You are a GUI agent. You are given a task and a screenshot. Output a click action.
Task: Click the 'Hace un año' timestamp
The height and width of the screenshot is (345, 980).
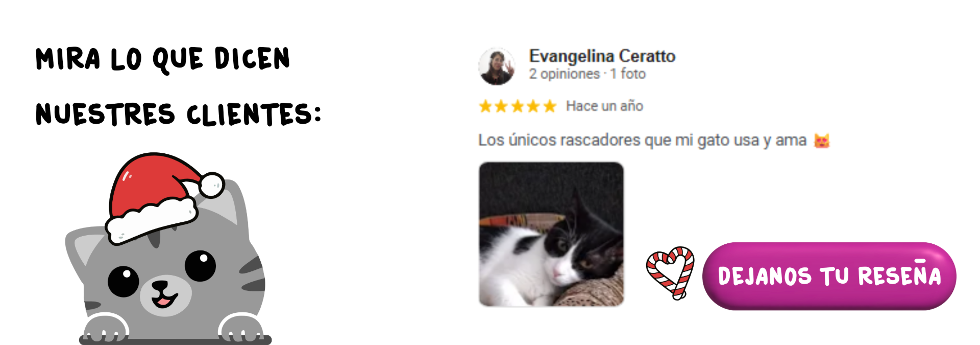coord(604,106)
